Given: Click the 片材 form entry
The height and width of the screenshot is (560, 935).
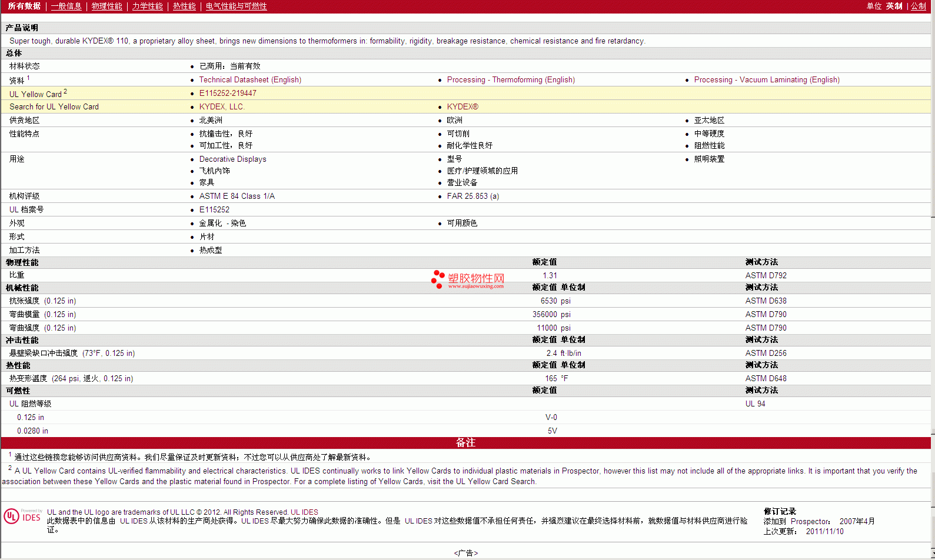Looking at the screenshot, I should 207,236.
